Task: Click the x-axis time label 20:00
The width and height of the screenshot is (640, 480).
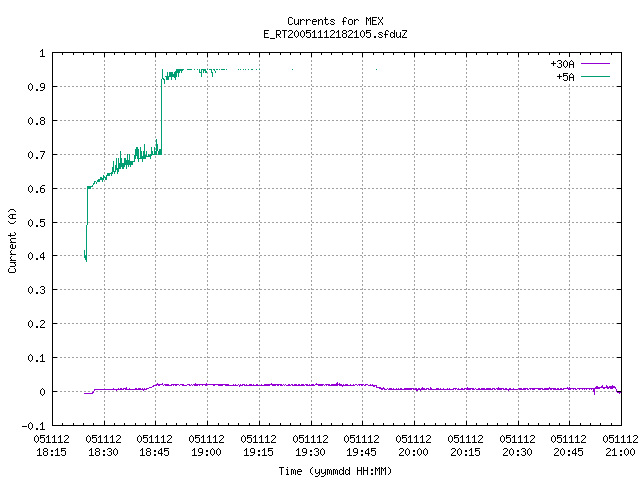Action: [413, 452]
